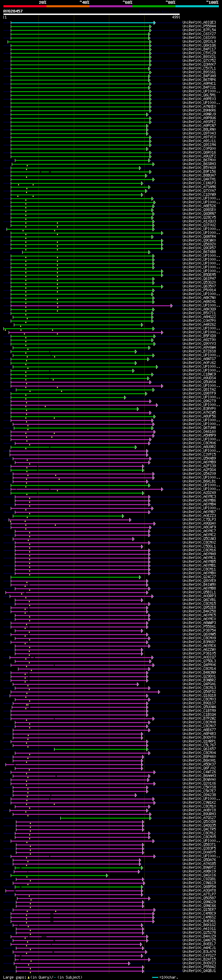Select hit label UniRef100_B7FL54
This screenshot has height=980, width=222.
199,30
